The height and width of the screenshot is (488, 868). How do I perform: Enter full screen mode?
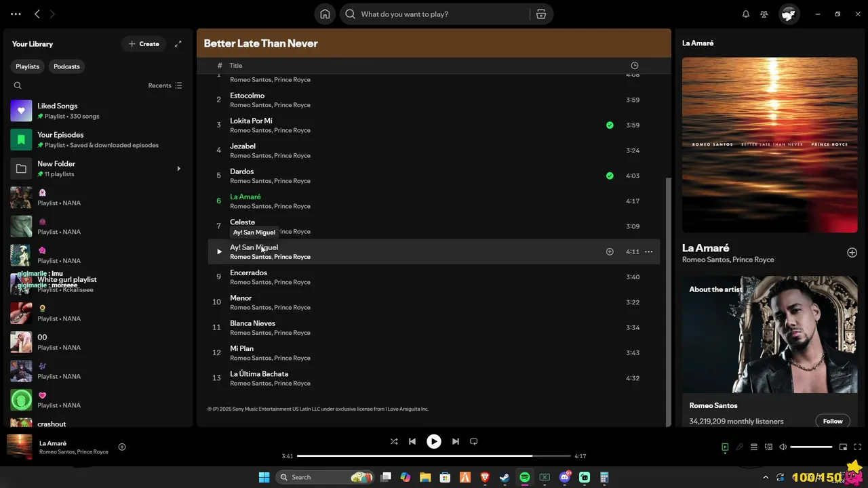(x=858, y=447)
